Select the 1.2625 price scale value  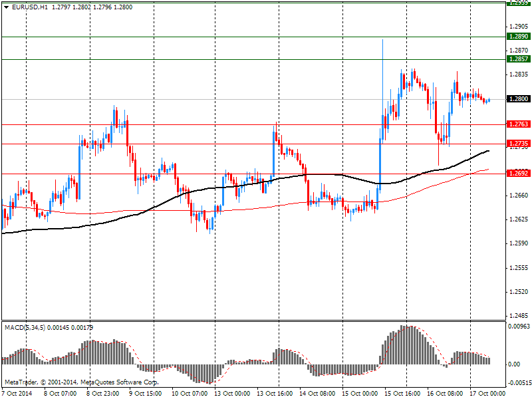(x=519, y=219)
